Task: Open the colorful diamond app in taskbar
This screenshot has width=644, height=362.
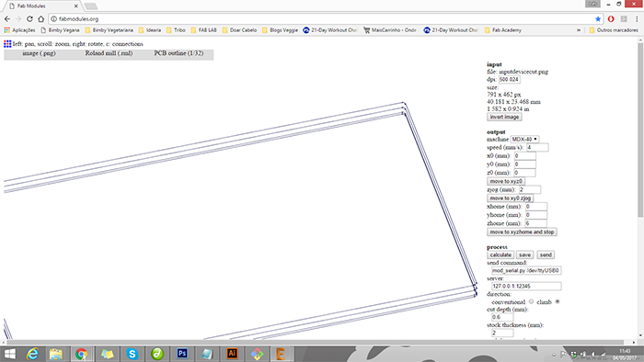Action: [x=257, y=354]
